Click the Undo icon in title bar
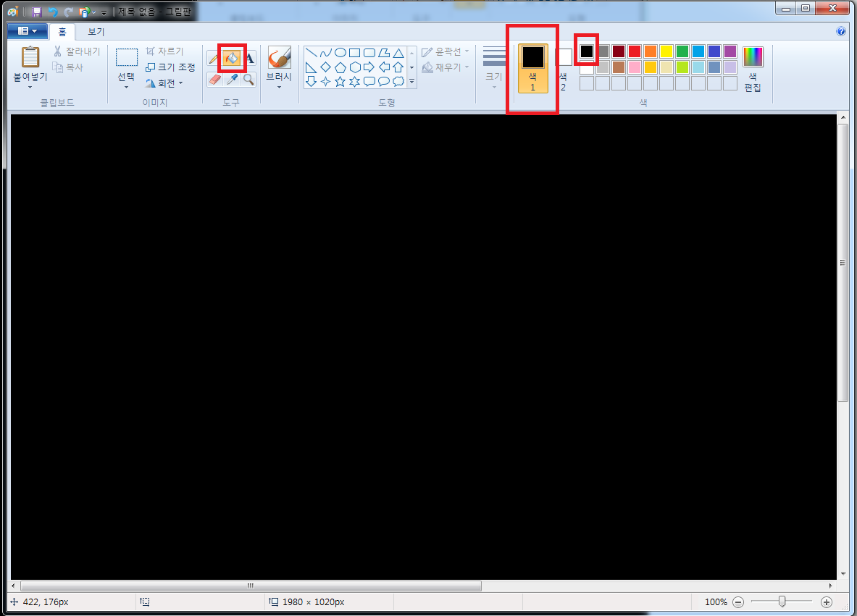This screenshot has height=616, width=857. 53,12
